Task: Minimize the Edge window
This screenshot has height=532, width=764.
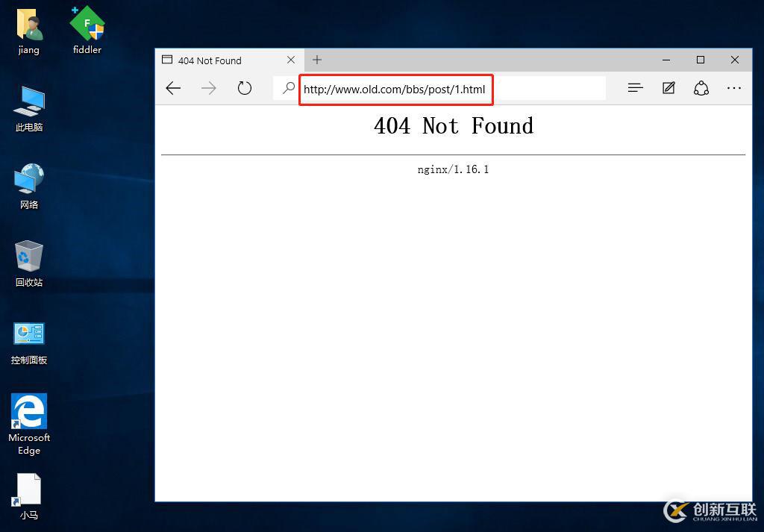Action: [666, 60]
